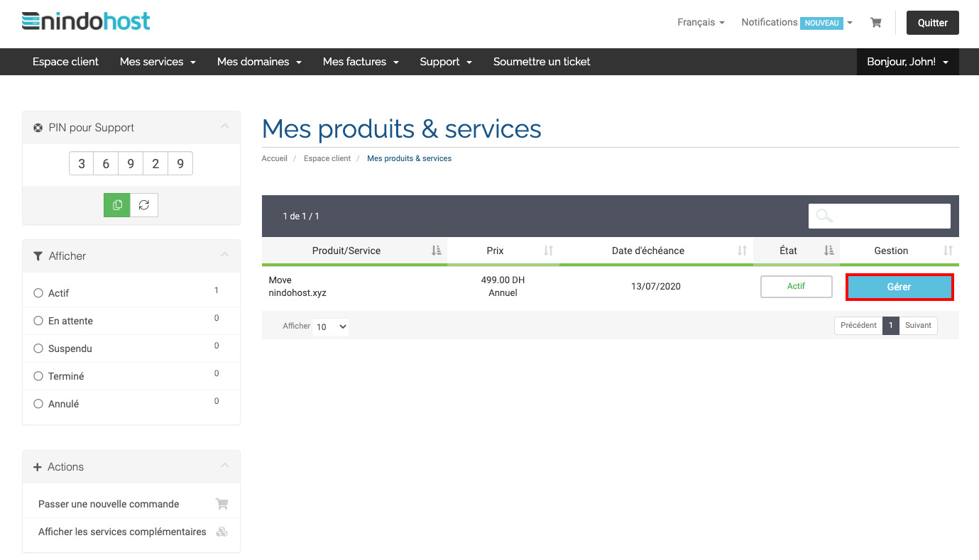Follow the Accueil breadcrumb
Image resolution: width=979 pixels, height=560 pixels.
coord(274,158)
